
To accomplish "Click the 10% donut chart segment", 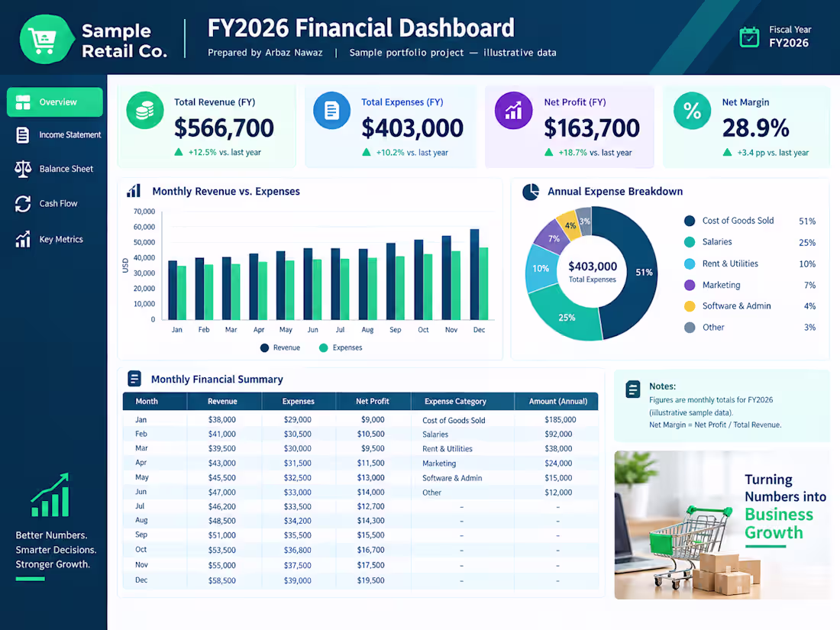I will click(541, 268).
